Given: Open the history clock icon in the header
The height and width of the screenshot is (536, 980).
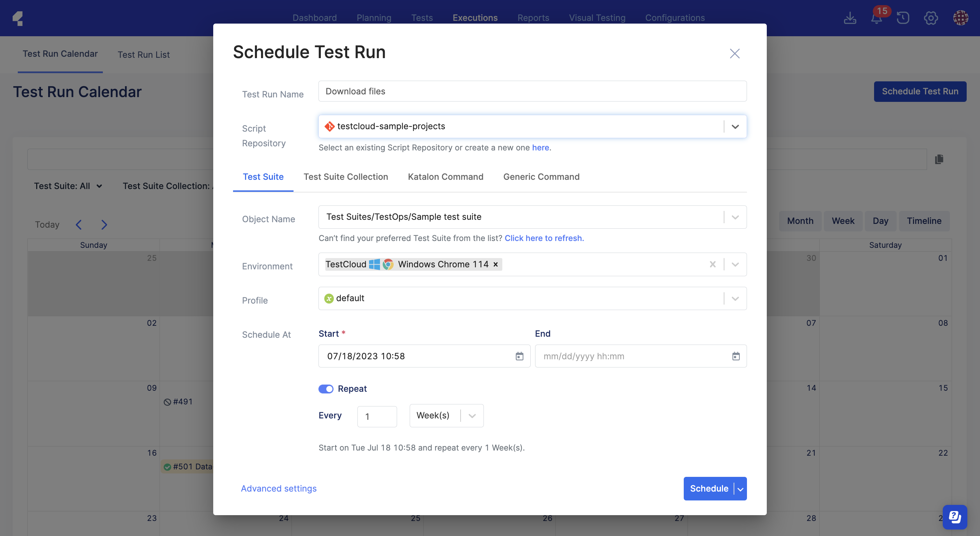Looking at the screenshot, I should tap(903, 18).
